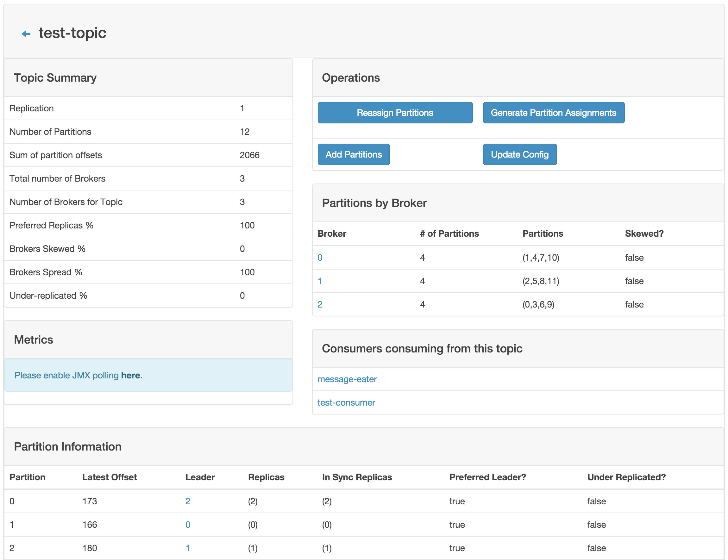Screen dimensions: 728x560
Task: Open Generate Partition Assignments
Action: (553, 113)
